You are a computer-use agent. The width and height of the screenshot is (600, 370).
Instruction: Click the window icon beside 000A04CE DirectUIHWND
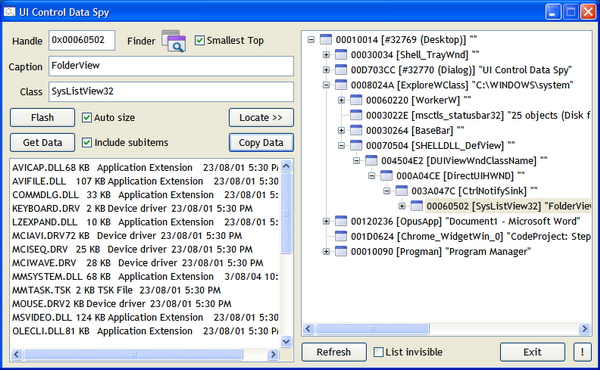(x=386, y=176)
